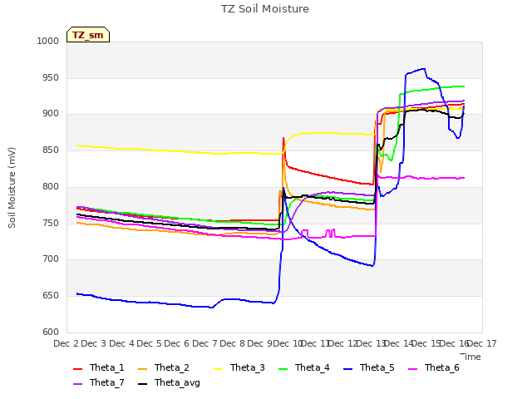
Task: Click the Dec 4 x-axis tick label
Action: click(121, 343)
